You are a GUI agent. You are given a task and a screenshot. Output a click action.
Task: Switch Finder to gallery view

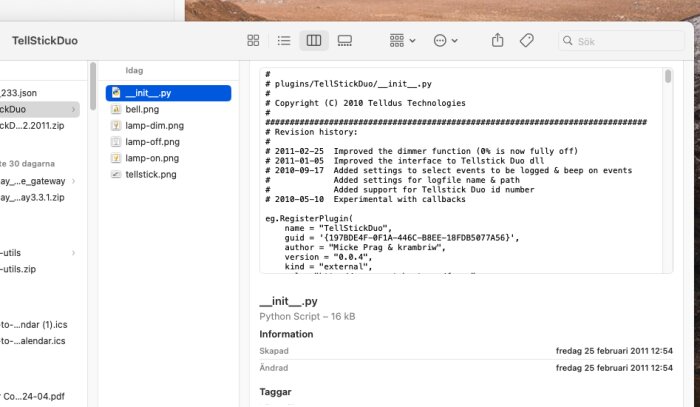(344, 41)
